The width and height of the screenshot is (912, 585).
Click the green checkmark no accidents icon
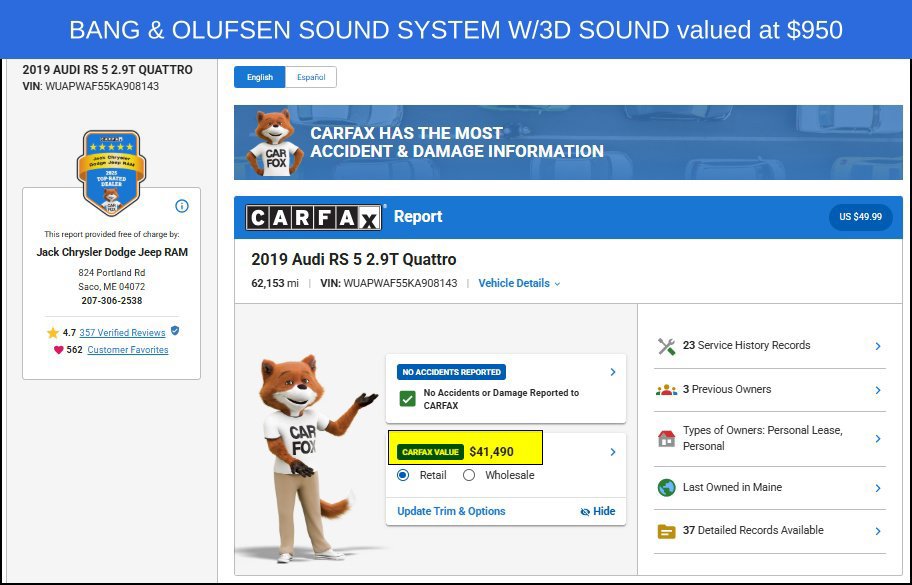(x=408, y=399)
